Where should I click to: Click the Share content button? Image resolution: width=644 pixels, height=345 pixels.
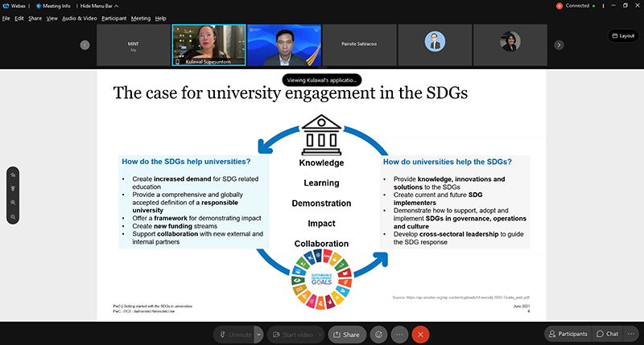point(346,334)
